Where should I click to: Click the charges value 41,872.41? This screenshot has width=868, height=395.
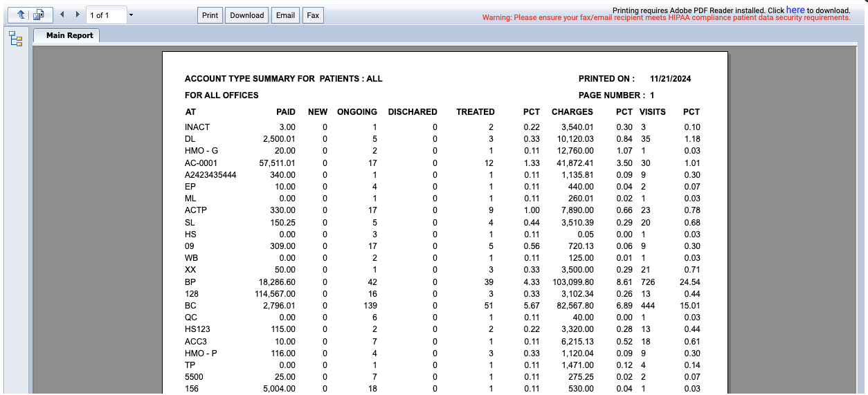pyautogui.click(x=575, y=163)
